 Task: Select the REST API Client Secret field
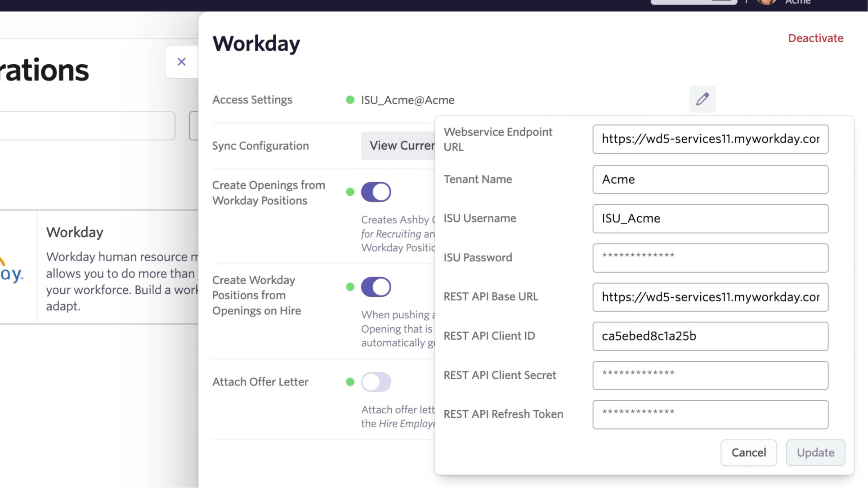710,375
